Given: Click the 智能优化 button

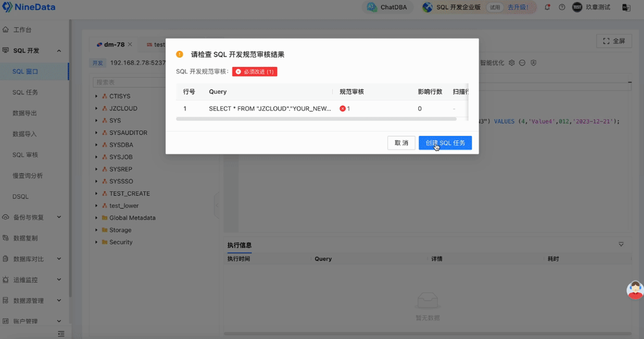Looking at the screenshot, I should click(492, 63).
